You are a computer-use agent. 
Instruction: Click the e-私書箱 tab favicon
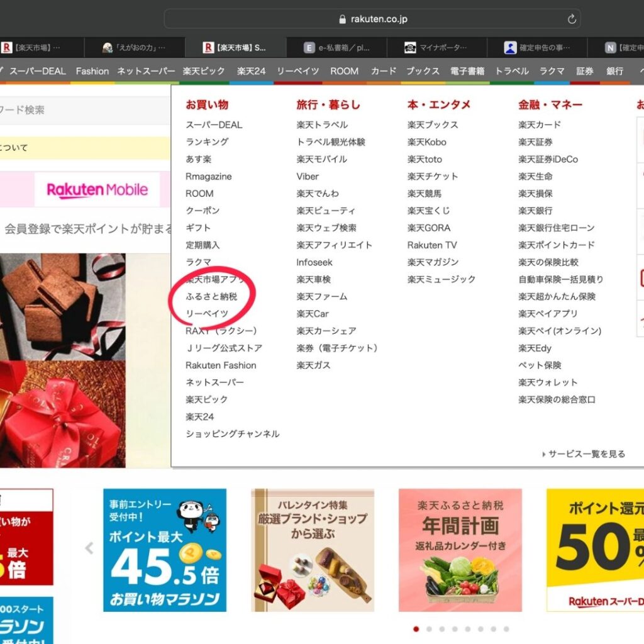309,48
